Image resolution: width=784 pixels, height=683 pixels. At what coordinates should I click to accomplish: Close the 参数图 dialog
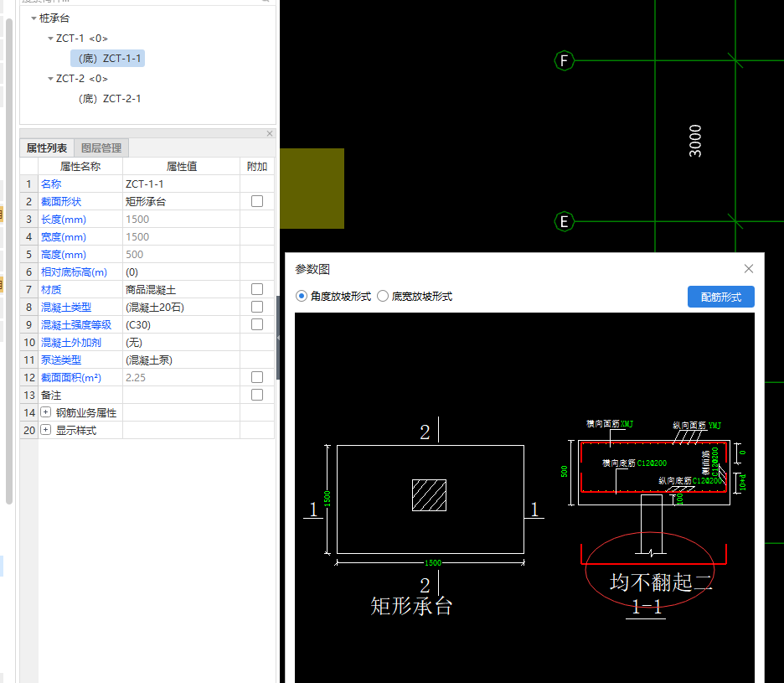749,269
